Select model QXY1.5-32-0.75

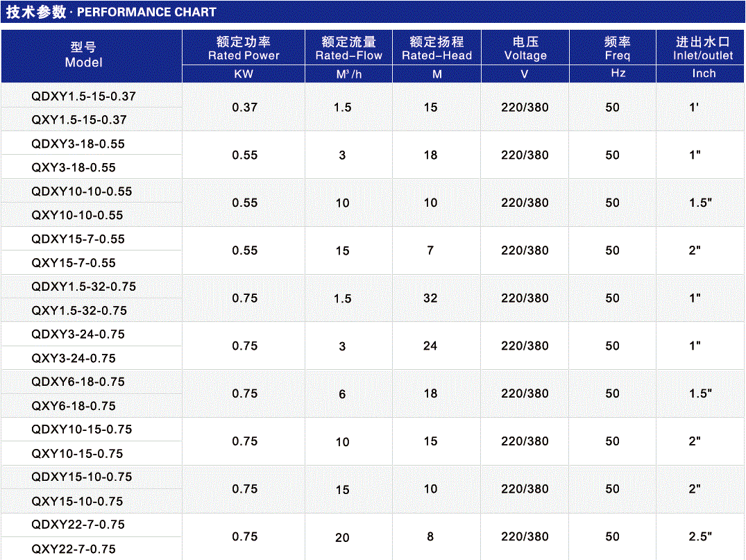(79, 311)
